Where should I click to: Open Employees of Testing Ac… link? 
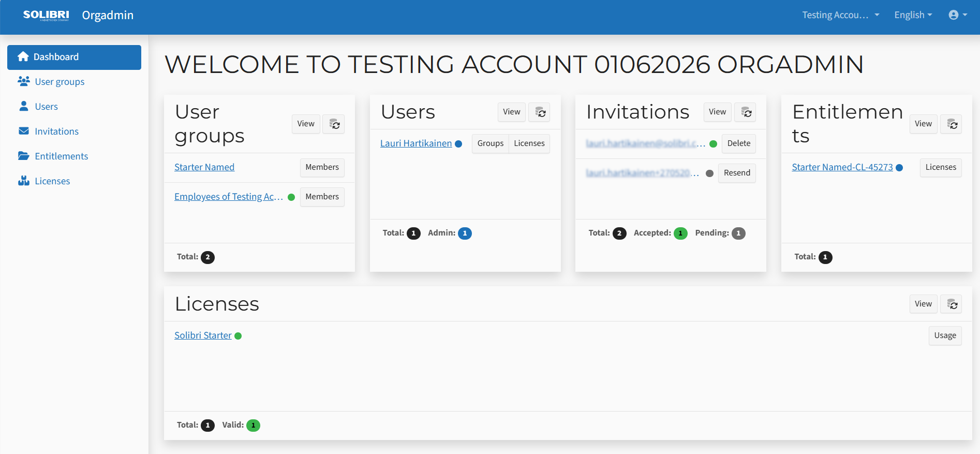tap(229, 197)
